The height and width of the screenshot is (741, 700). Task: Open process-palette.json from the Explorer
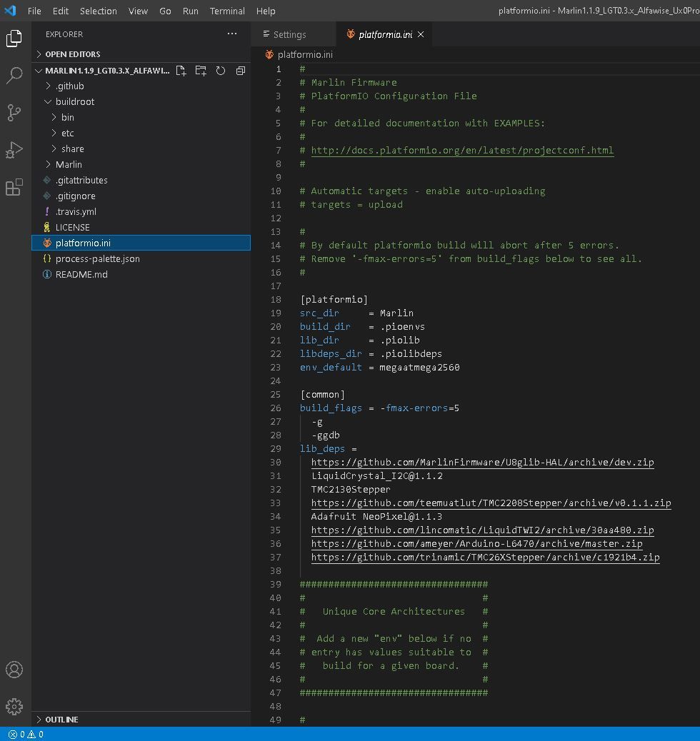(141, 259)
